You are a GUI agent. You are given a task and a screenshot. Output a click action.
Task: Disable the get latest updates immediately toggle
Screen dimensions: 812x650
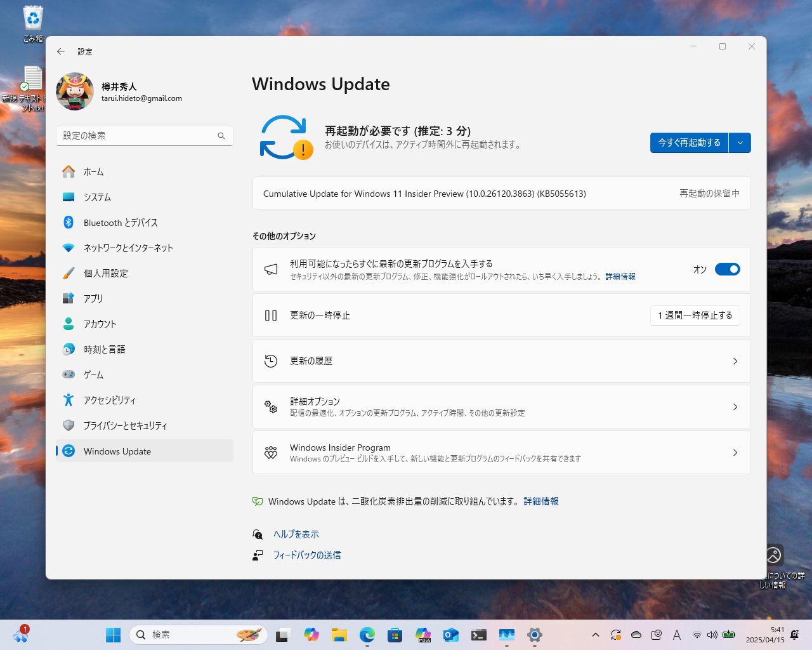[727, 269]
